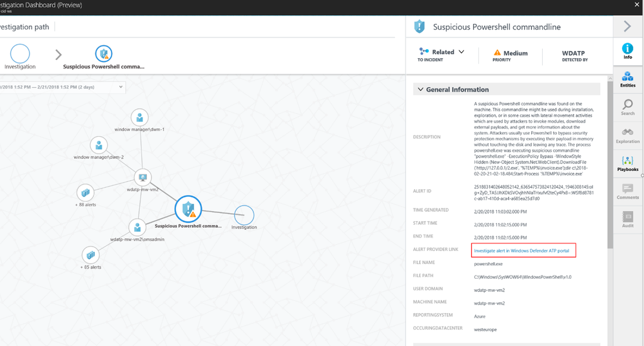Open the time range dropdown
Image resolution: width=644 pixels, height=346 pixels.
(x=121, y=86)
